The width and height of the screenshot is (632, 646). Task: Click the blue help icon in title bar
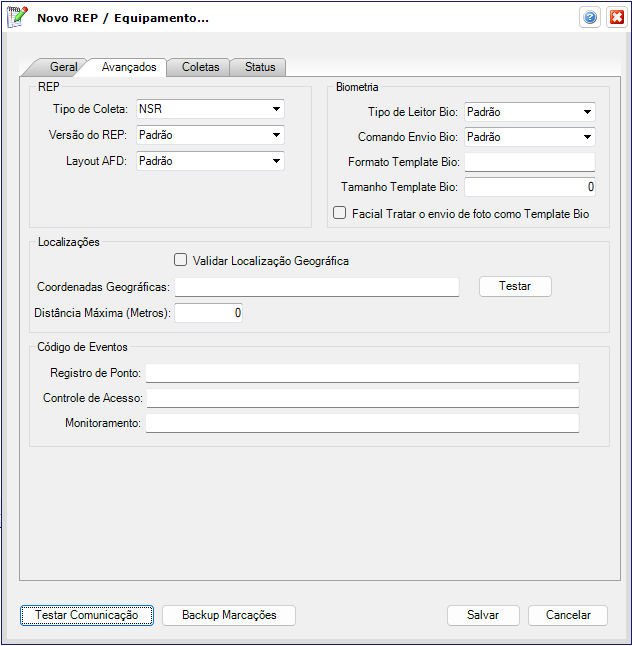click(x=590, y=18)
